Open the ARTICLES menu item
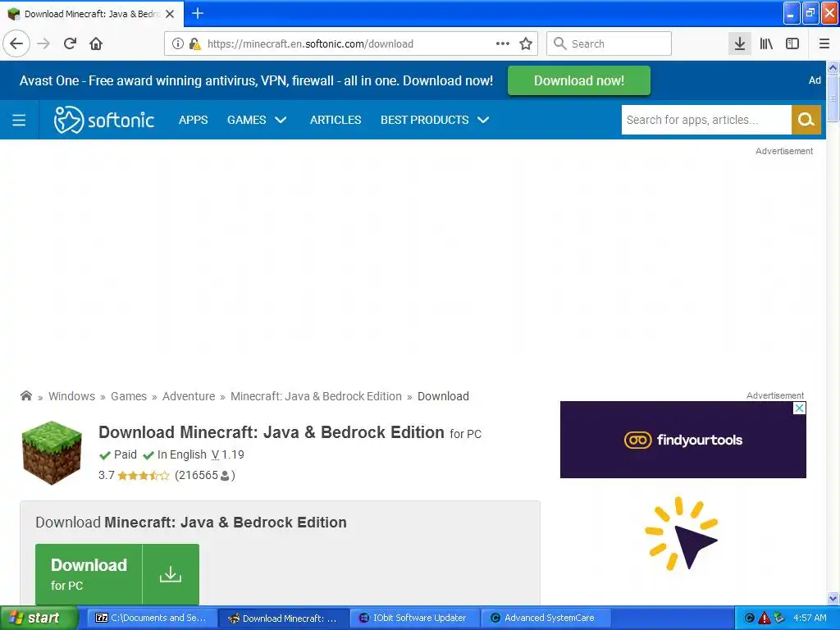Viewport: 840px width, 630px height. pos(336,120)
